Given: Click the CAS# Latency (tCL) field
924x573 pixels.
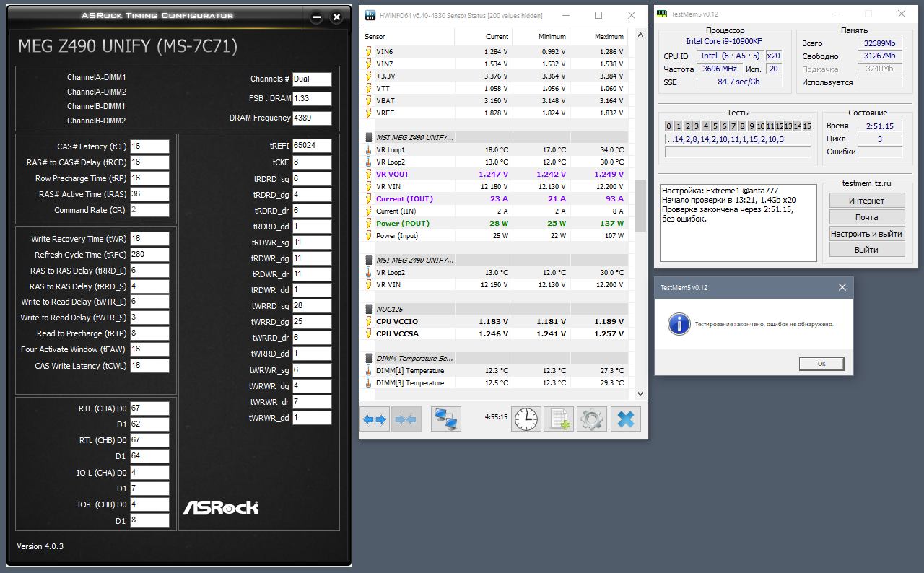Looking at the screenshot, I should 149,146.
